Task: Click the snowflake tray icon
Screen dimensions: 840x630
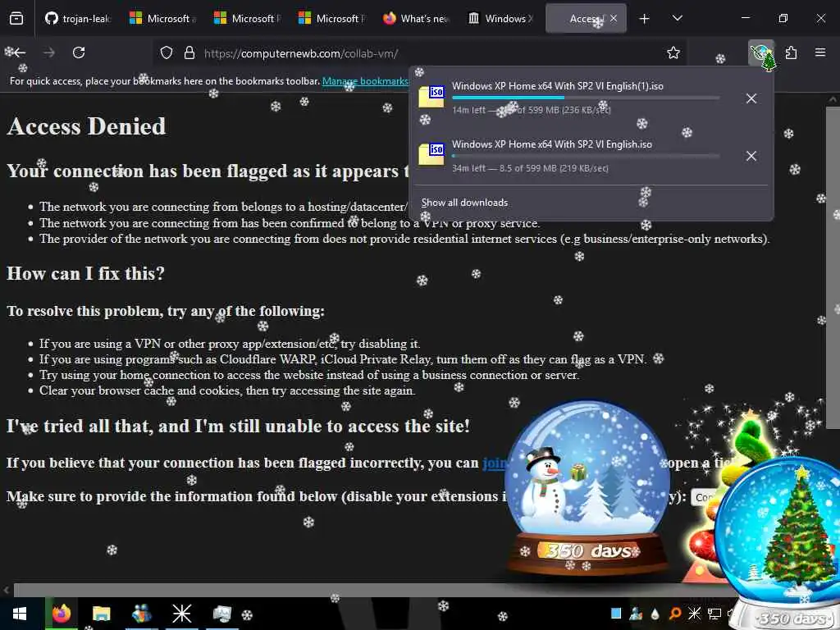Action: (694, 614)
